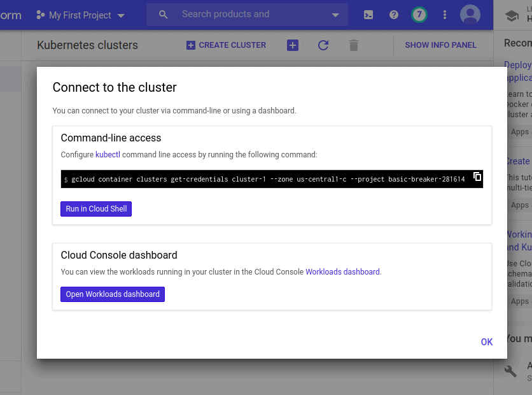532x395 pixels.
Task: Expand the search bar dropdown arrow
Action: (335, 15)
